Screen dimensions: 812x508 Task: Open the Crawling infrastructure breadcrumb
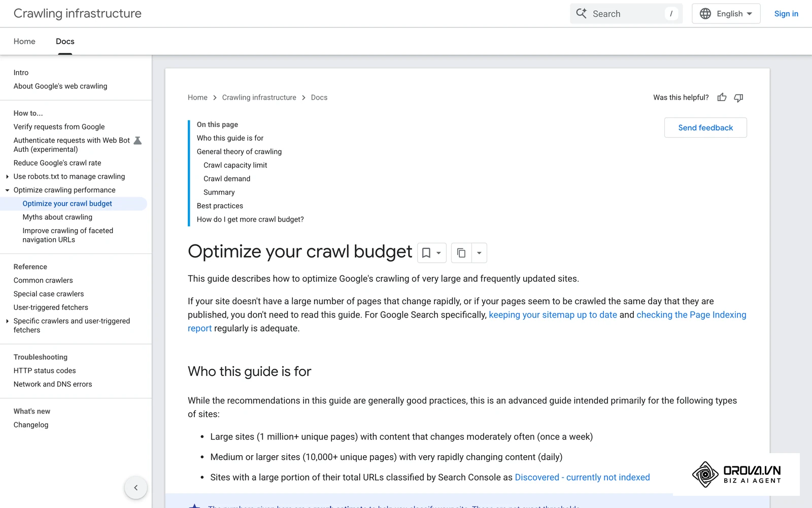coord(259,98)
